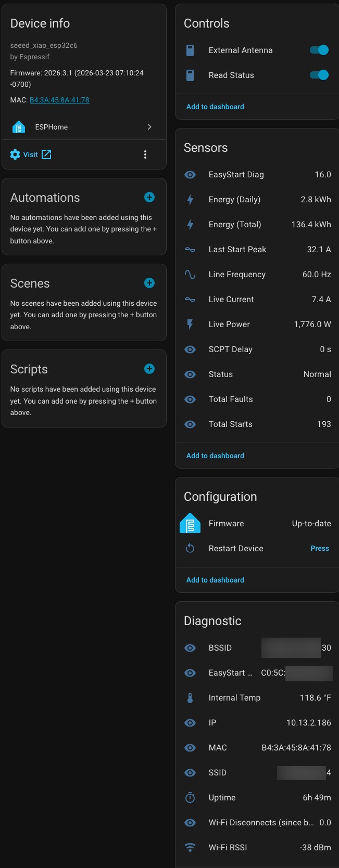Click the eye icon next to EasyStart Diag
The image size is (339, 868).
coord(190,175)
